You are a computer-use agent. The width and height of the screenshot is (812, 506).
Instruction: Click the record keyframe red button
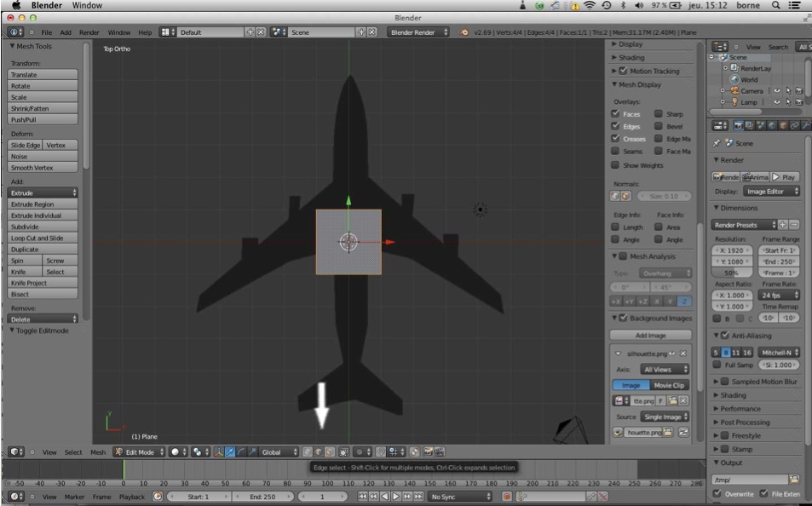click(x=507, y=496)
